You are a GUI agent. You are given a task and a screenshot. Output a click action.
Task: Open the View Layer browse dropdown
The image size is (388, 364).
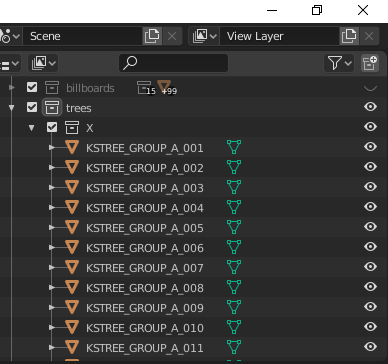click(x=204, y=36)
